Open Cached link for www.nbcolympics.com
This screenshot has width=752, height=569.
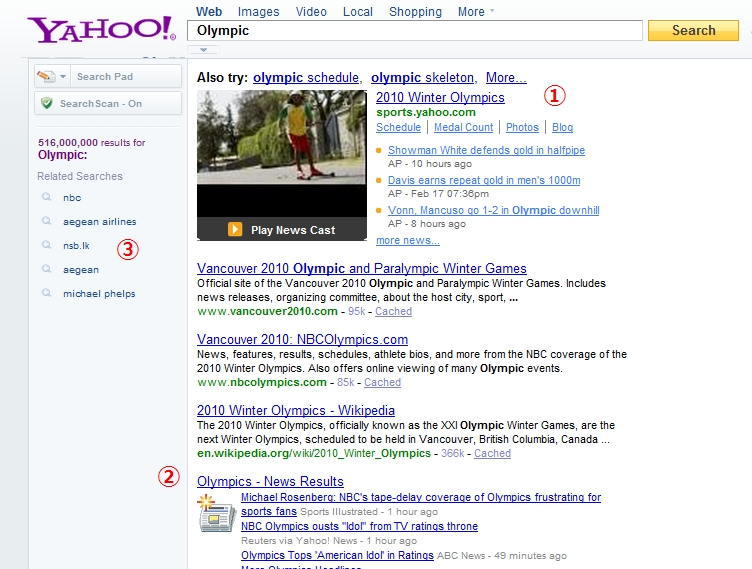382,382
